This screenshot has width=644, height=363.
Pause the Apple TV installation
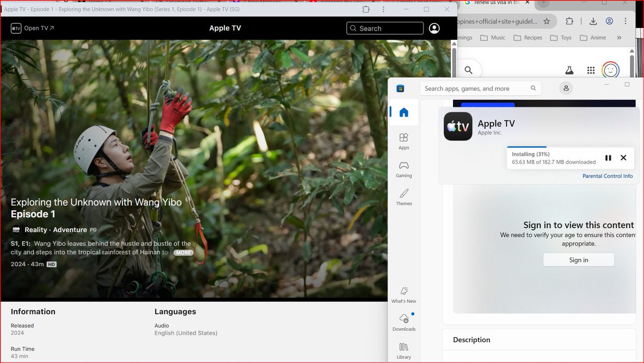click(608, 158)
